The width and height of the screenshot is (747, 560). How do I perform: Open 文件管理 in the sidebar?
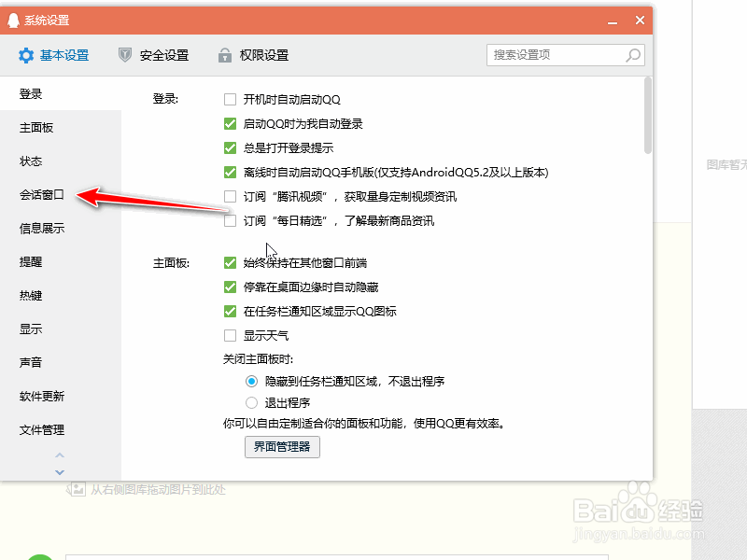pos(61,430)
